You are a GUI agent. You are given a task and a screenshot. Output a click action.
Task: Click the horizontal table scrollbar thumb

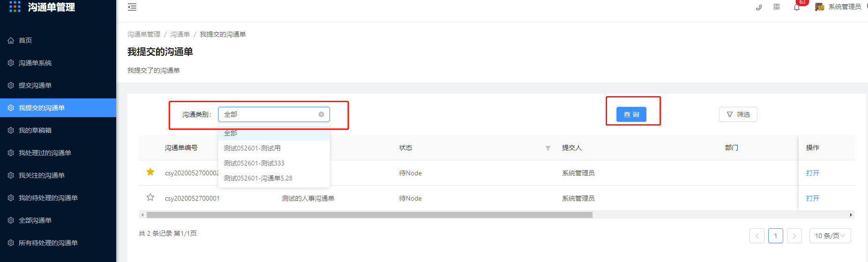pos(370,215)
